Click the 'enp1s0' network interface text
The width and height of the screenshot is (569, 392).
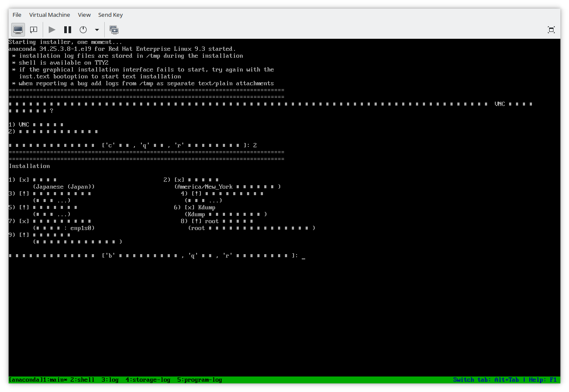[81, 228]
